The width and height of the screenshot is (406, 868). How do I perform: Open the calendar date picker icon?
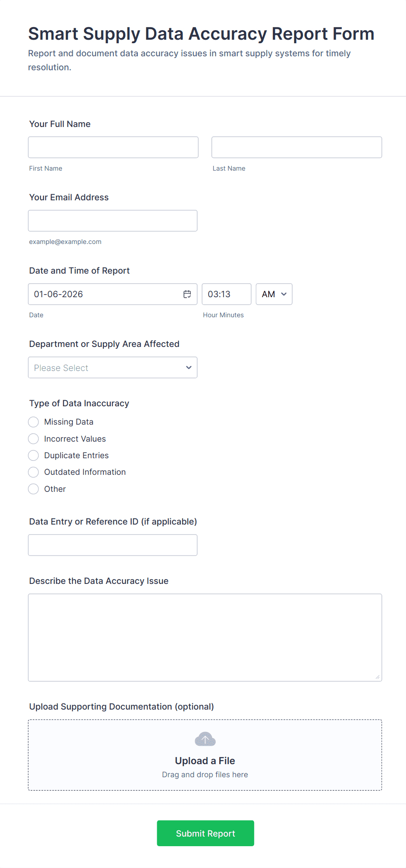[187, 294]
